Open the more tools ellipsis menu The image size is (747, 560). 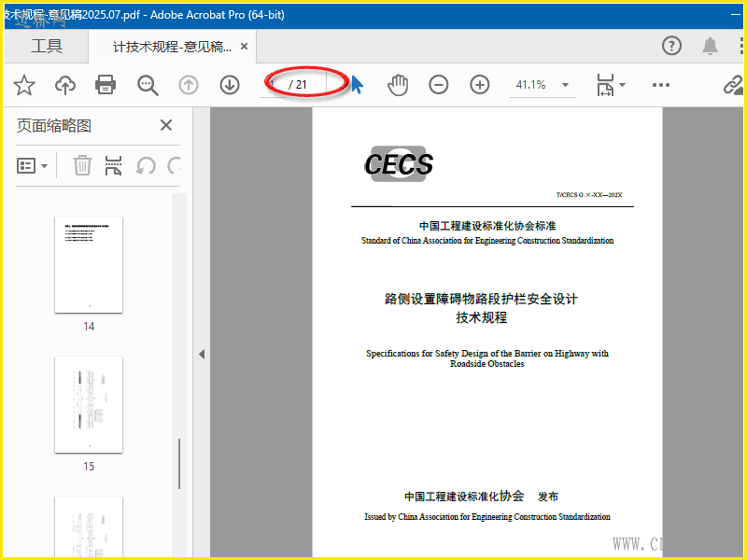click(x=661, y=85)
